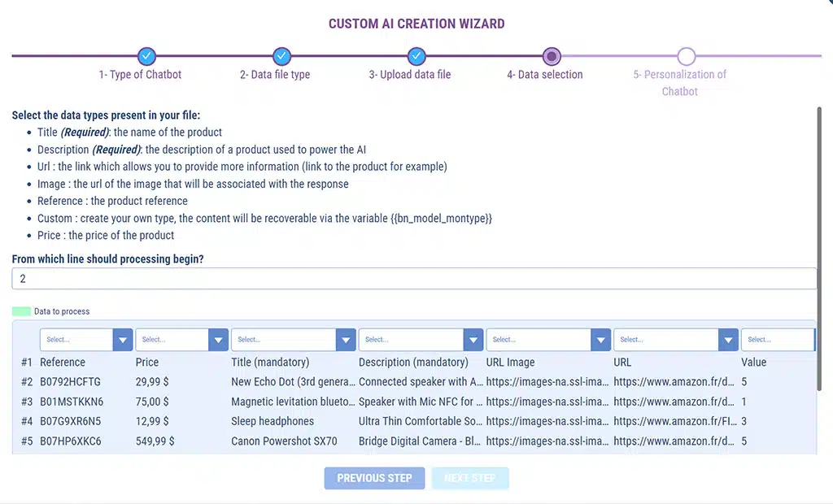Click the empty step 5 circle
This screenshot has height=504, width=833.
click(687, 56)
